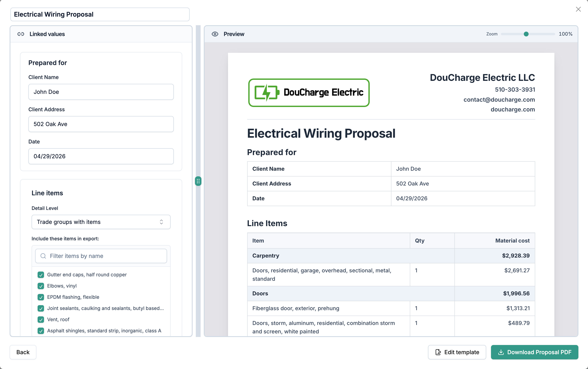Uncheck Elbows, vinyl item
This screenshot has width=588, height=369.
point(41,286)
